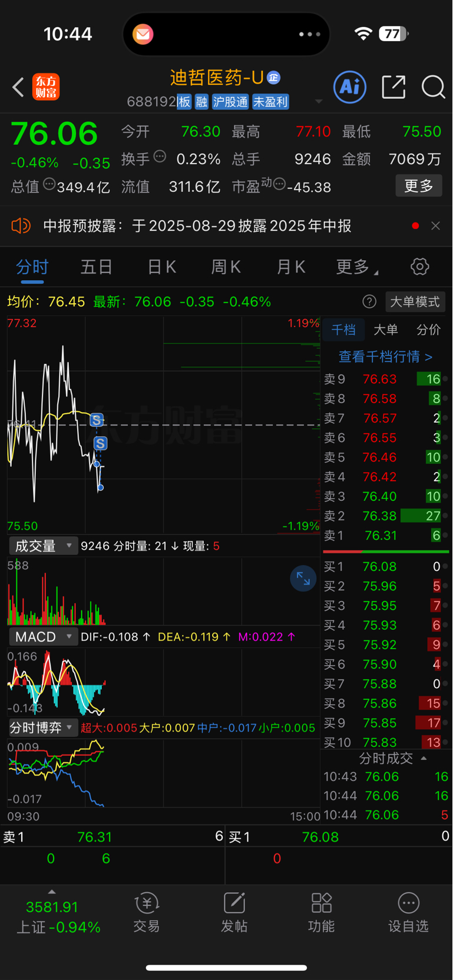Select the 卖9 76.63 order row
Viewport: 453px width, 980px height.
(x=386, y=379)
